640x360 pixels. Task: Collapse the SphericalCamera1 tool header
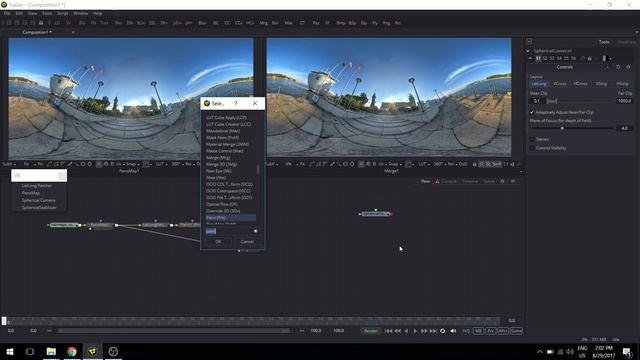528,51
